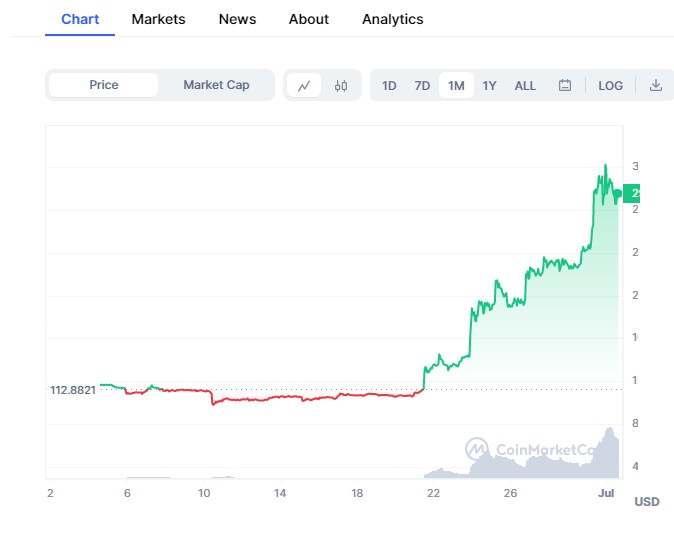Open the Analytics tab

click(392, 19)
